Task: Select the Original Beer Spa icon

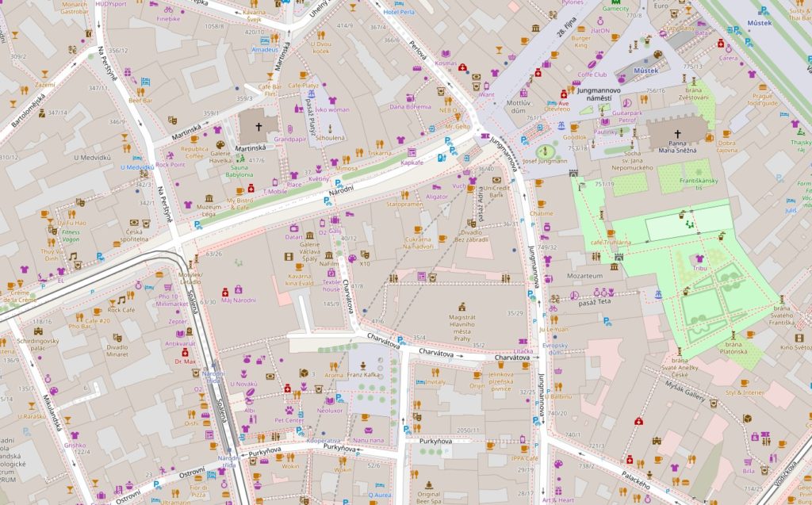Action: point(429,484)
